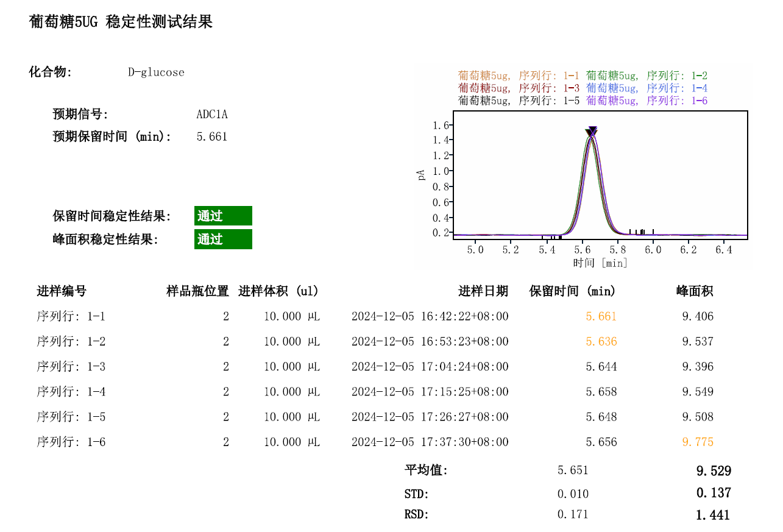Image resolution: width=783 pixels, height=532 pixels.
Task: Select row label 序列行: 1-3
Action: click(71, 367)
